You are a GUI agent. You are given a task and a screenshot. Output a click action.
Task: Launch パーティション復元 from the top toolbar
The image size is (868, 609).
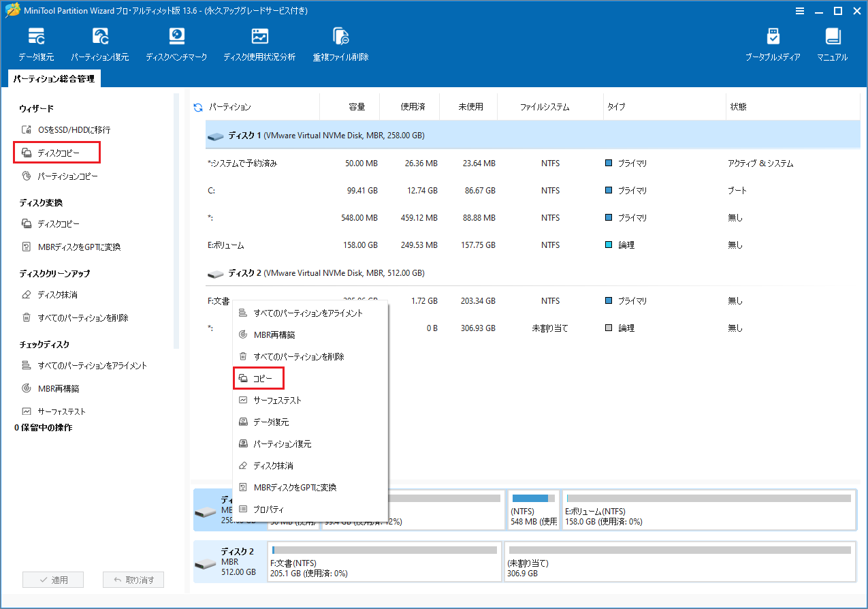tap(100, 45)
